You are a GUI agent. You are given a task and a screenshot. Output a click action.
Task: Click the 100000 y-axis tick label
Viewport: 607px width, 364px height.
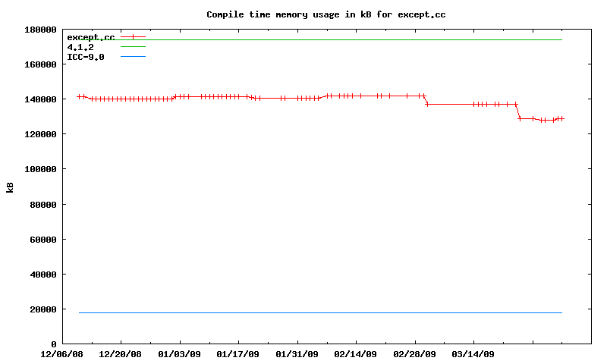tap(41, 169)
